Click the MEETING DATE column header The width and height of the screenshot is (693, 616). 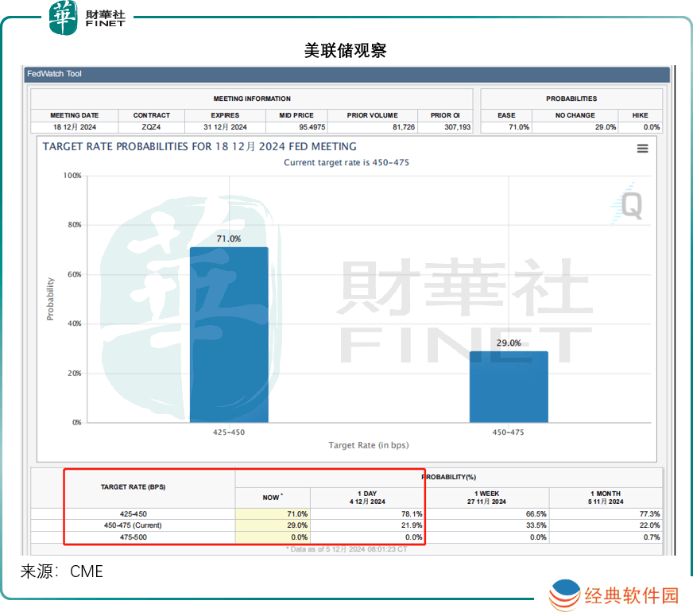[x=74, y=115]
